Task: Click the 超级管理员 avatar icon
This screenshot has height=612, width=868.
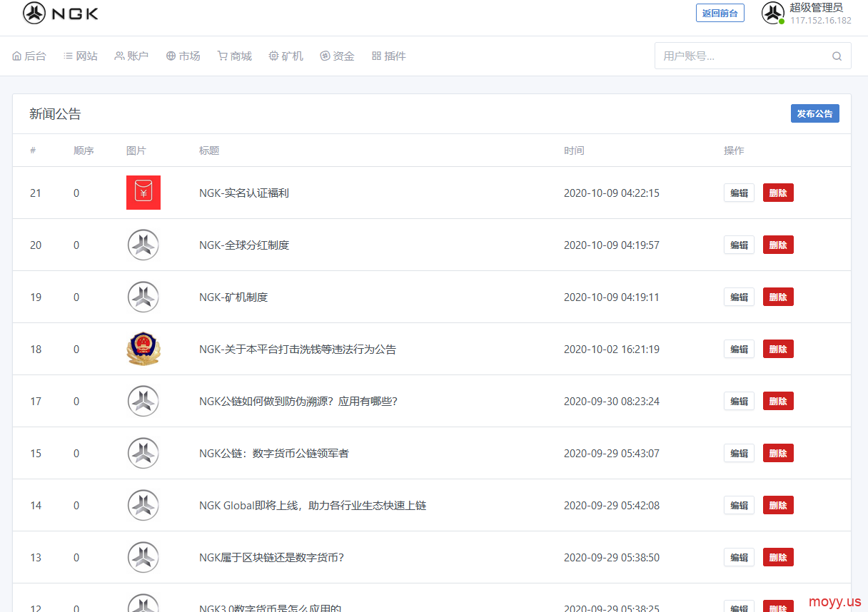Action: [773, 13]
